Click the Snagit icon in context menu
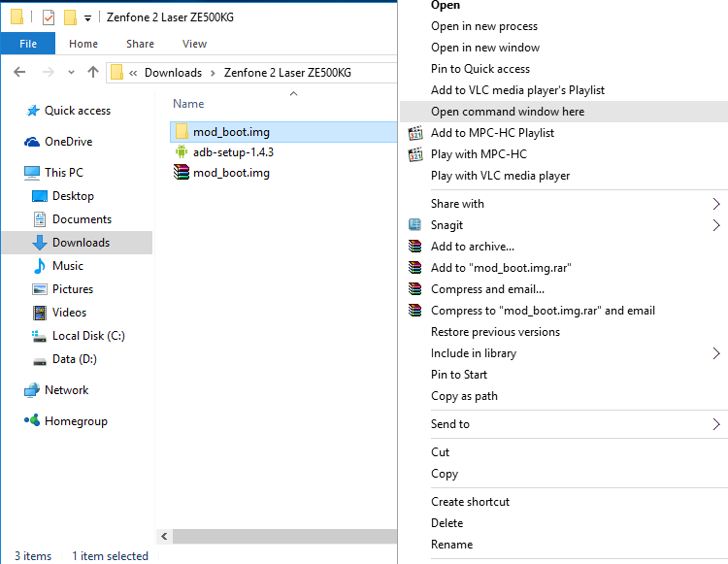This screenshot has height=564, width=728. [x=414, y=224]
